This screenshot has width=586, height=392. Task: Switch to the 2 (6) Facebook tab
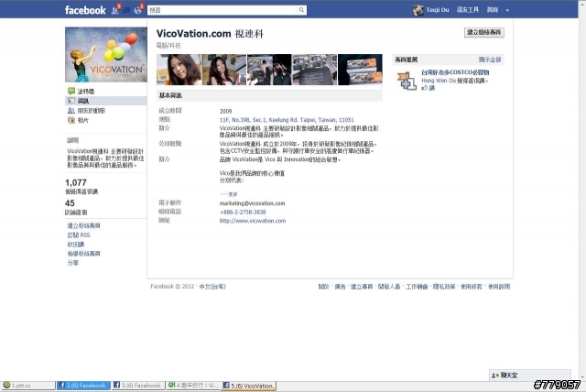pyautogui.click(x=83, y=386)
